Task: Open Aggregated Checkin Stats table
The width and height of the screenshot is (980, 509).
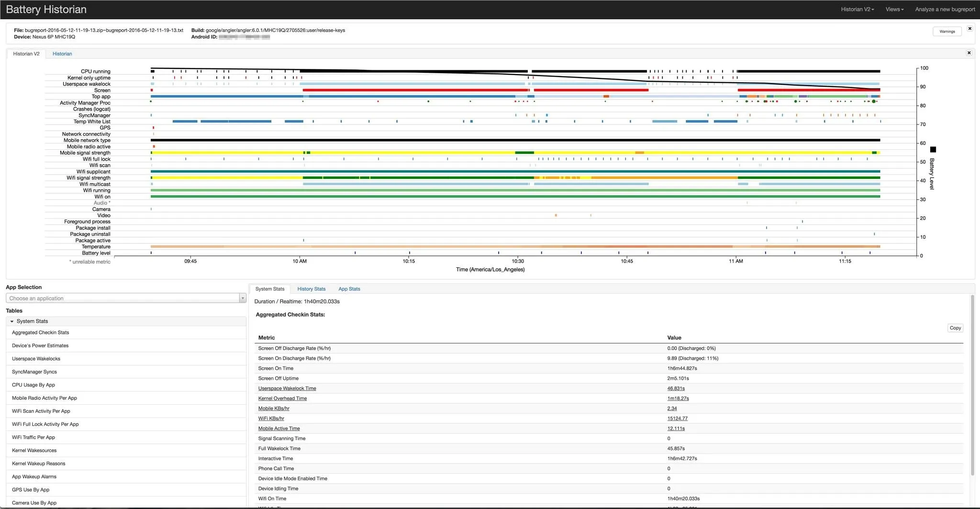Action: (x=40, y=332)
